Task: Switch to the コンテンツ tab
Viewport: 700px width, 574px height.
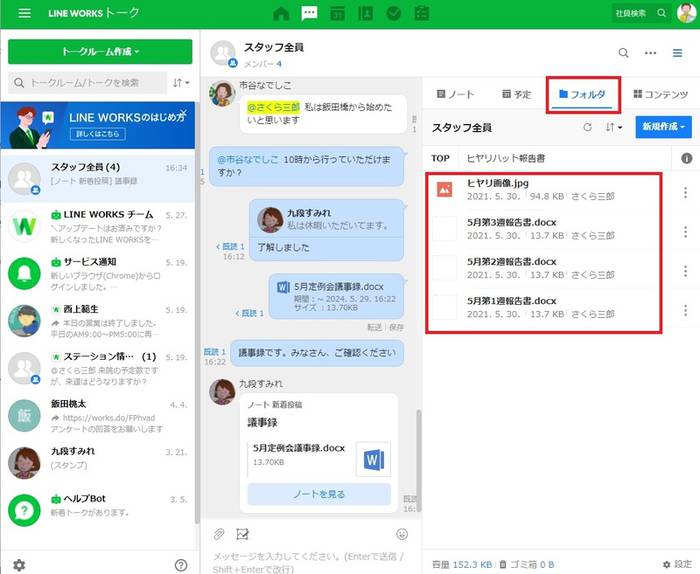Action: (661, 94)
